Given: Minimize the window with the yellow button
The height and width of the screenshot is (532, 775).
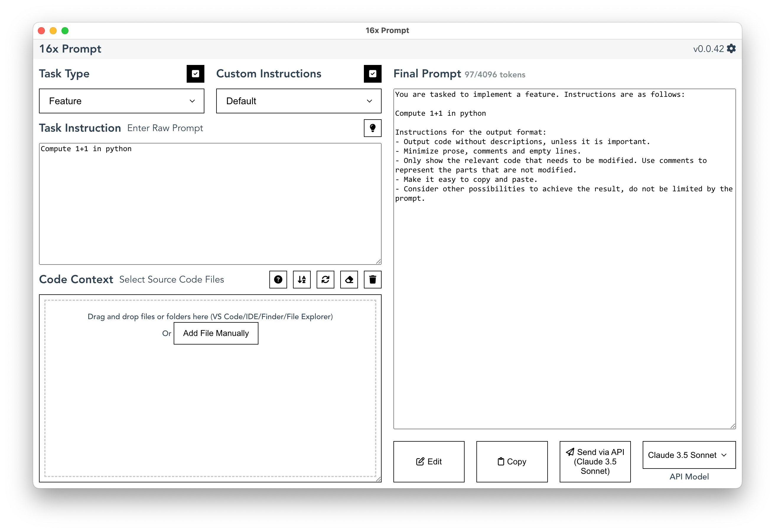Looking at the screenshot, I should [53, 31].
